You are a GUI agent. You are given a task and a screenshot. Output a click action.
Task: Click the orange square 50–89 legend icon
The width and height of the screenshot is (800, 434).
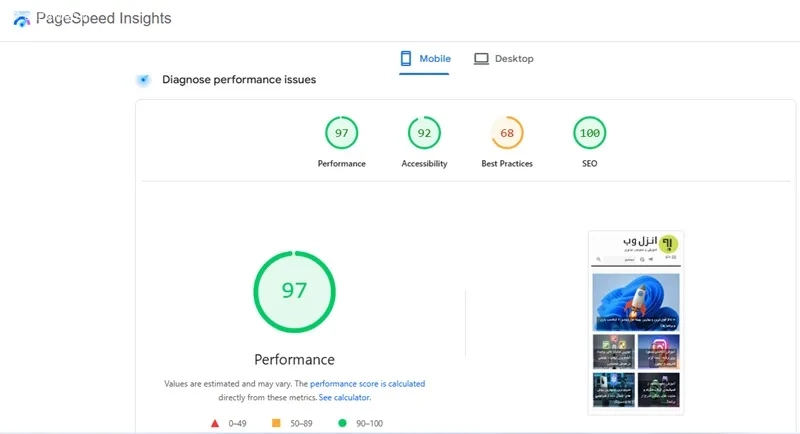pos(276,423)
